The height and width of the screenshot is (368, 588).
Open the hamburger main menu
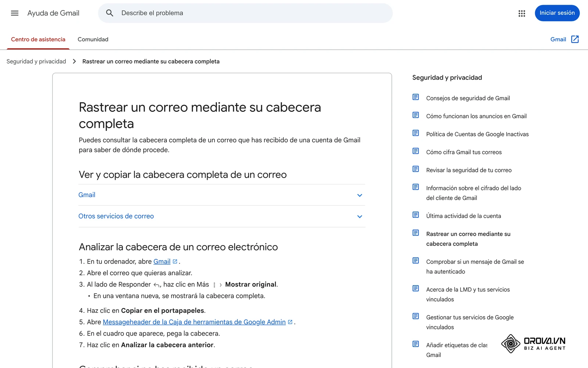(15, 13)
